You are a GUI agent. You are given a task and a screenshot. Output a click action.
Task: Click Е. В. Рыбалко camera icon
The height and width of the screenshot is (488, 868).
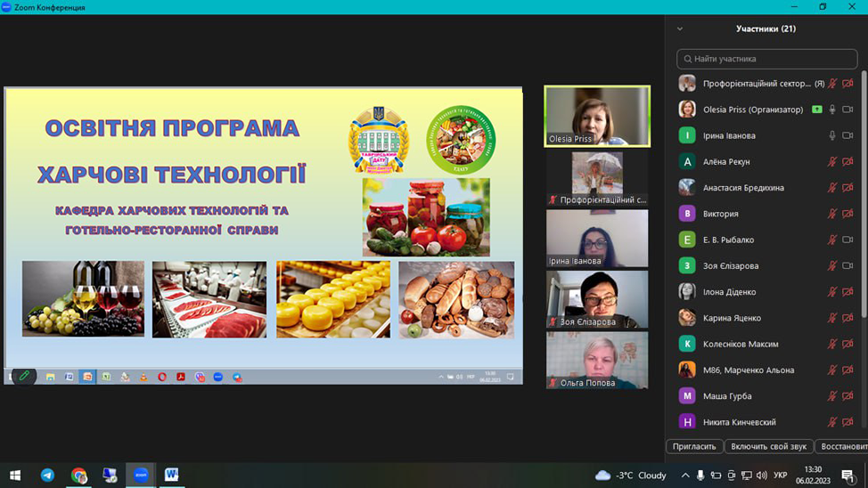click(848, 240)
